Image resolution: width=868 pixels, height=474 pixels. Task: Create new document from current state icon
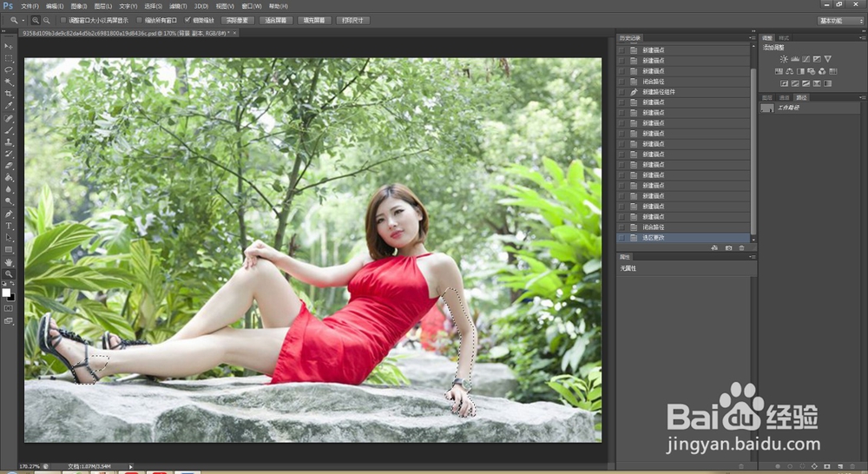pos(714,248)
